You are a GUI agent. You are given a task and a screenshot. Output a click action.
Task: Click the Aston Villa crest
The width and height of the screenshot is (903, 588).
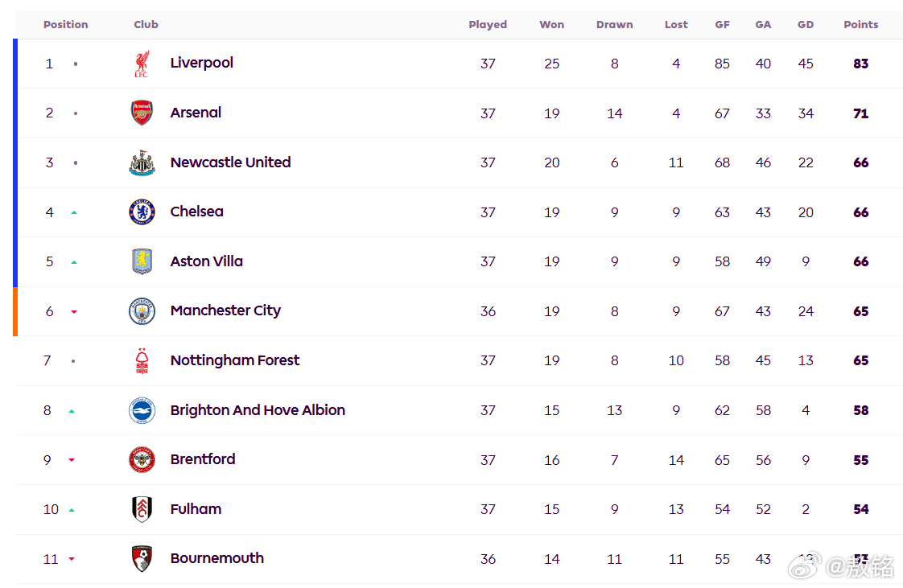[142, 261]
